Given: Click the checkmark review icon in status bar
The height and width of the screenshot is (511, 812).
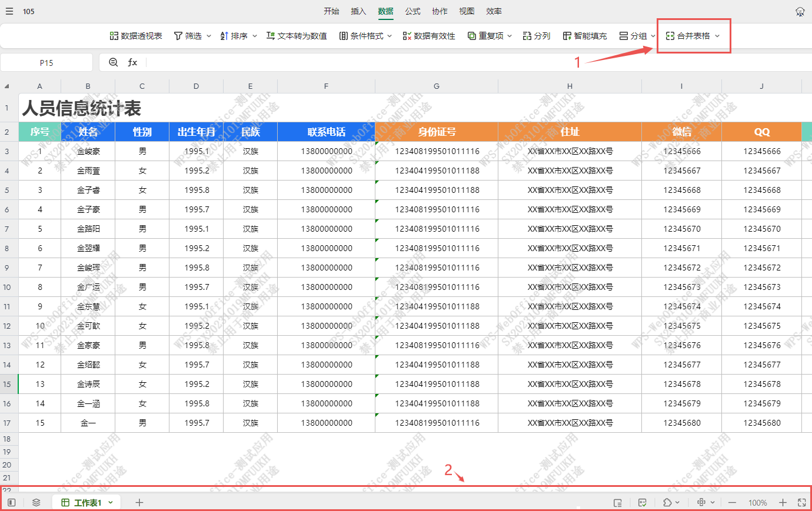Looking at the screenshot, I should [643, 503].
